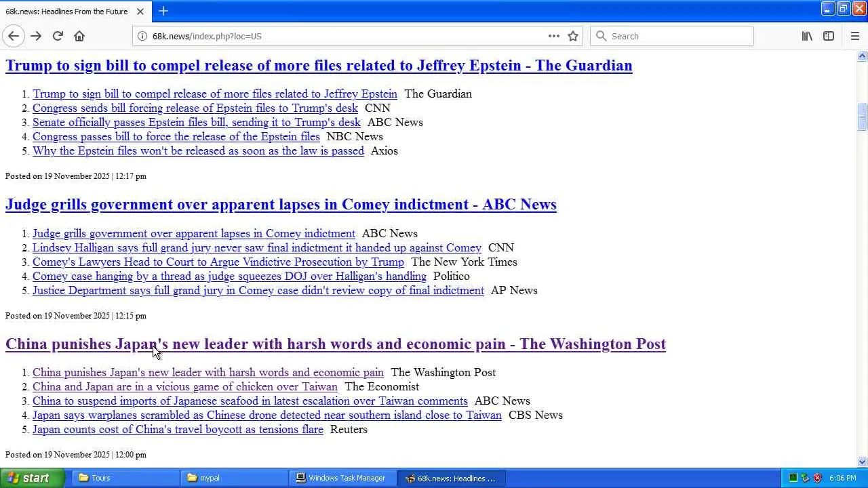Click the red shield security tray icon
This screenshot has width=868, height=488.
pyautogui.click(x=817, y=478)
